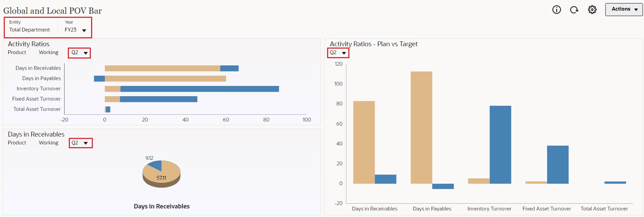This screenshot has height=217, width=644.
Task: Click the Global and Local POV Bar title
Action: tap(52, 11)
